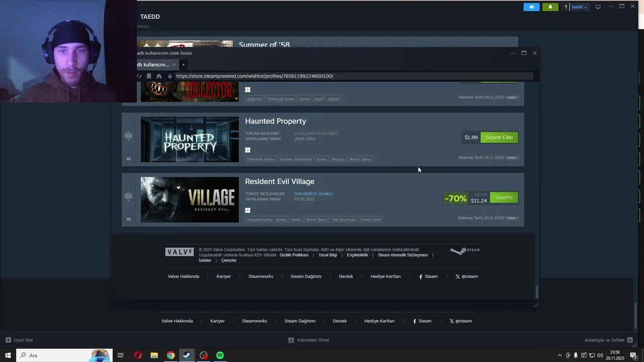
Task: Close the wishlist browser tab
Action: [x=174, y=64]
